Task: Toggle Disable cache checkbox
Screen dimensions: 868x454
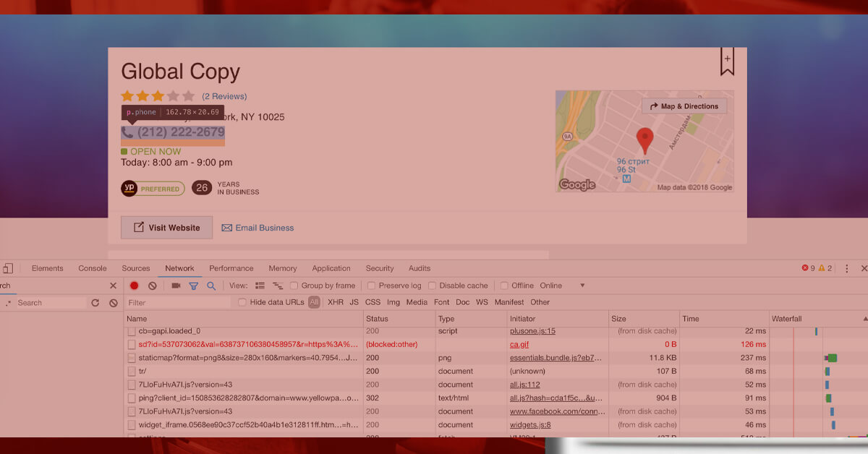Action: pos(432,286)
